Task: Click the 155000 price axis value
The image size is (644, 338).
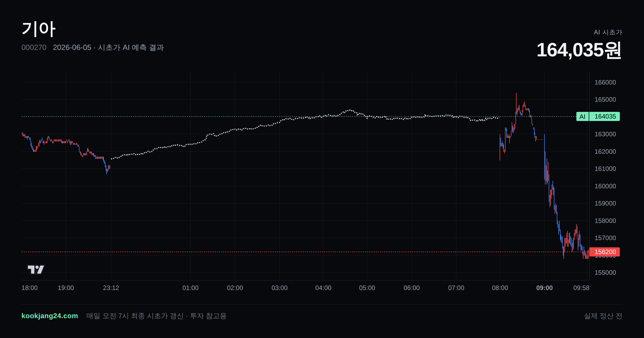Action: click(x=605, y=273)
